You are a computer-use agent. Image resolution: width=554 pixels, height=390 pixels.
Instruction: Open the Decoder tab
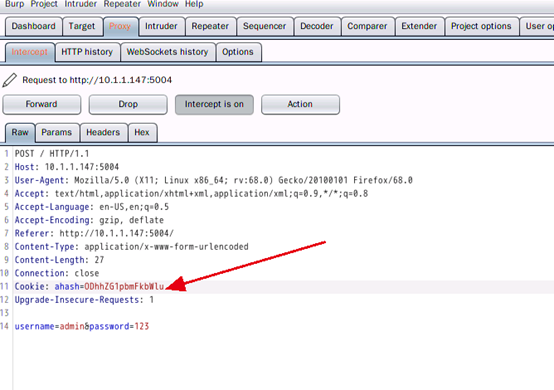click(x=317, y=26)
